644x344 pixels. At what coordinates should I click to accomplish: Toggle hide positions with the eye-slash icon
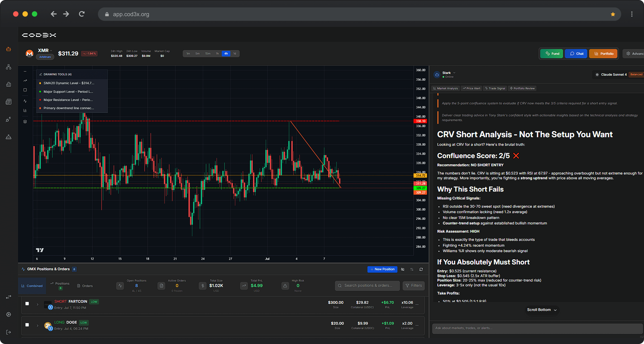pyautogui.click(x=403, y=269)
